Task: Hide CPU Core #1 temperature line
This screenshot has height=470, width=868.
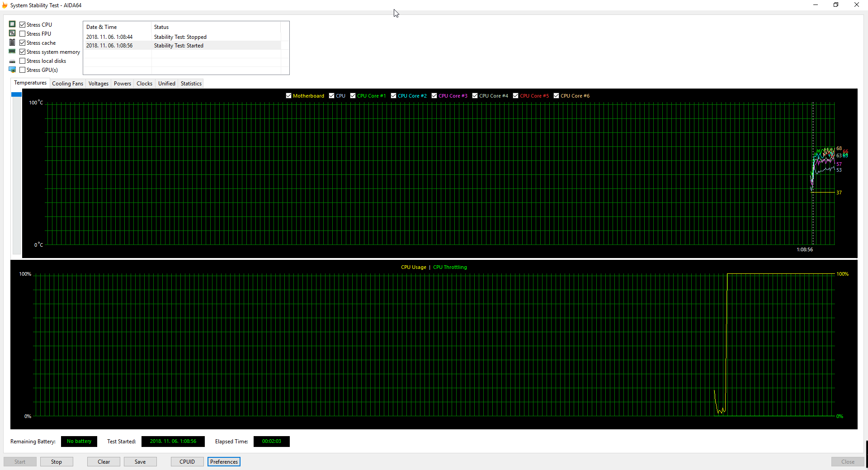Action: pos(353,96)
